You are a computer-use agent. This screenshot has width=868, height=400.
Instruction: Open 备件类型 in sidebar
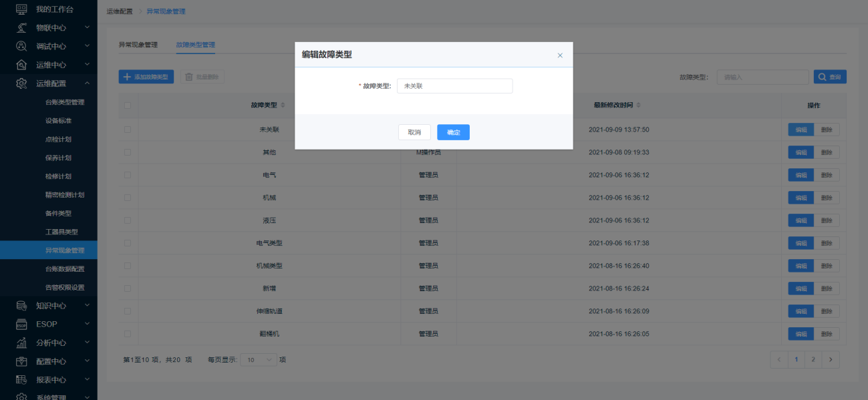pos(58,214)
